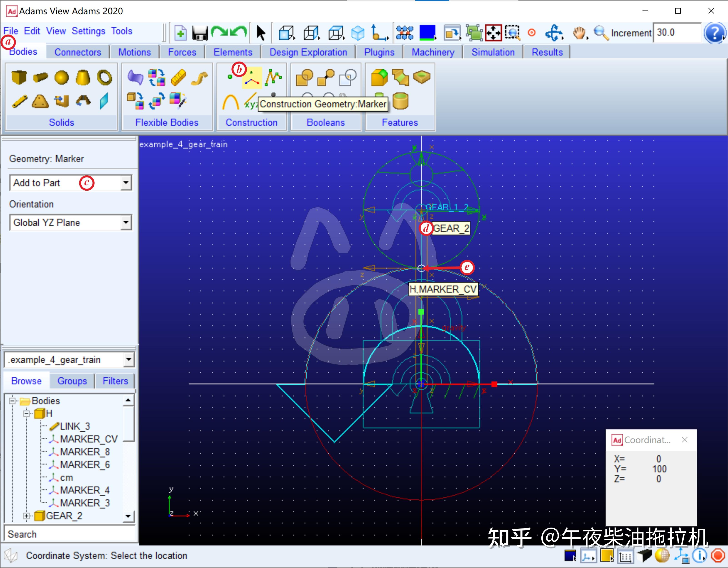The image size is (728, 568).
Task: Click the Save database icon
Action: [200, 33]
